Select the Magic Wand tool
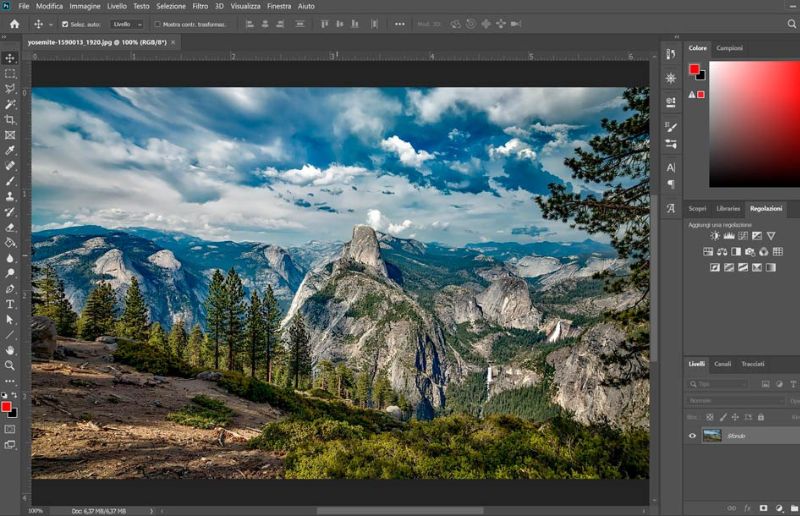The image size is (800, 516). click(10, 104)
